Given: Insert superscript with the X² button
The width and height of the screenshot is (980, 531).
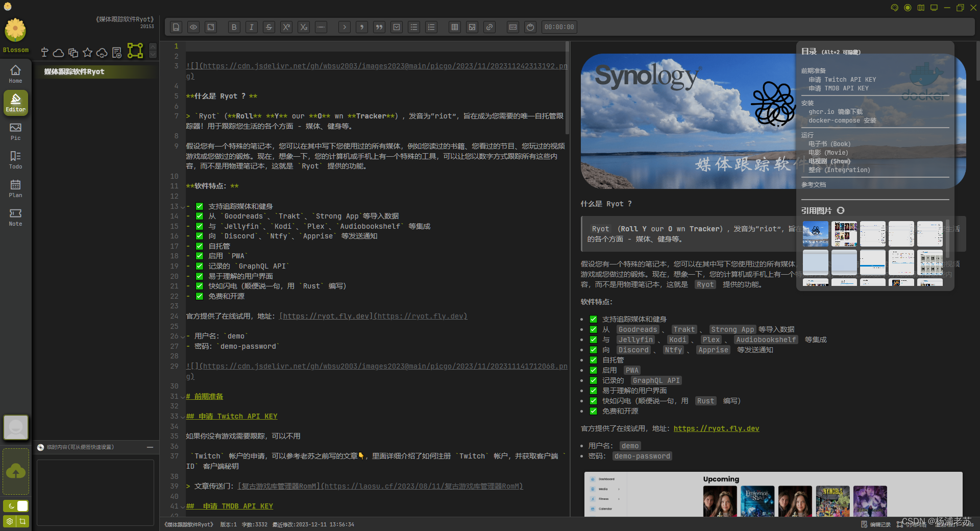Looking at the screenshot, I should [286, 27].
